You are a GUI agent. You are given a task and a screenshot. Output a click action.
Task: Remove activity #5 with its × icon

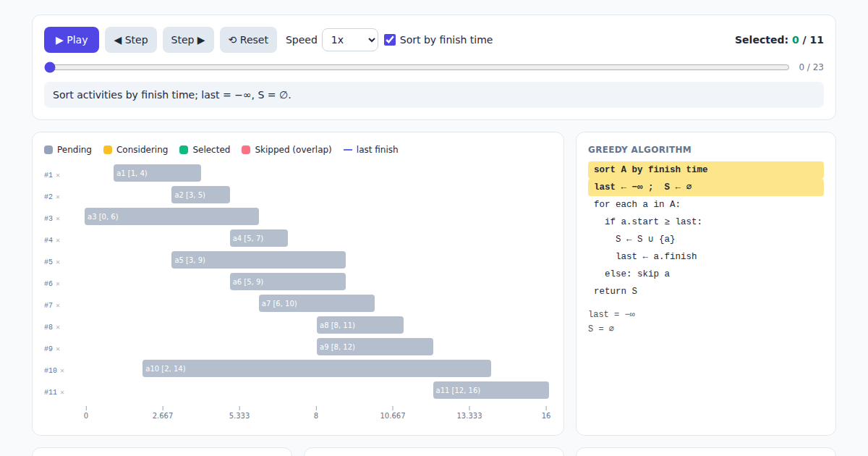coord(58,262)
